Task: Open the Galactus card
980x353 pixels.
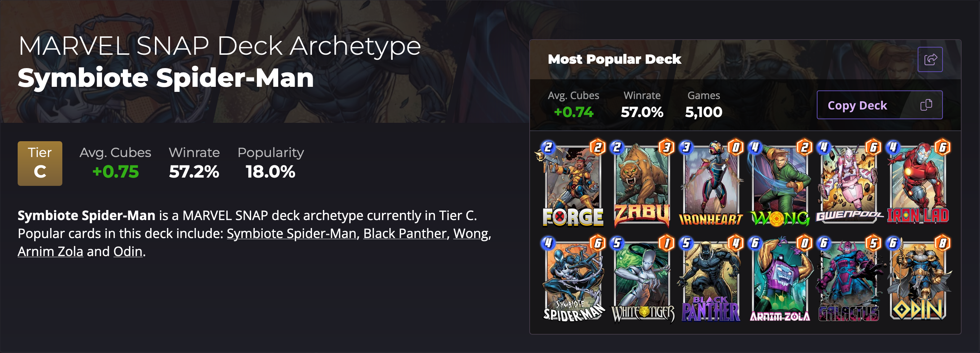Action: 849,280
